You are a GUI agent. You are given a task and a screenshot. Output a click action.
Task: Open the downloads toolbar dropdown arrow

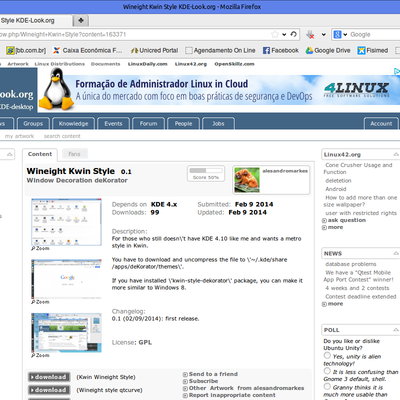tap(323, 34)
